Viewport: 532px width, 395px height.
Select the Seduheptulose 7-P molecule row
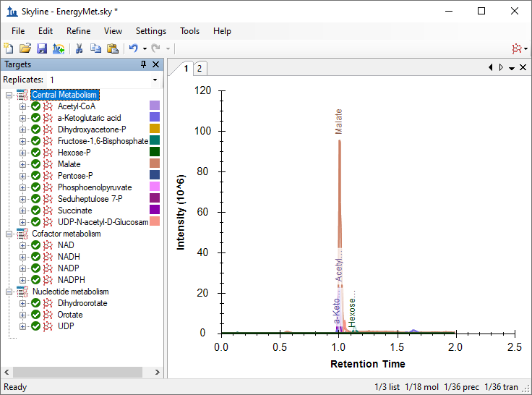pyautogui.click(x=90, y=199)
